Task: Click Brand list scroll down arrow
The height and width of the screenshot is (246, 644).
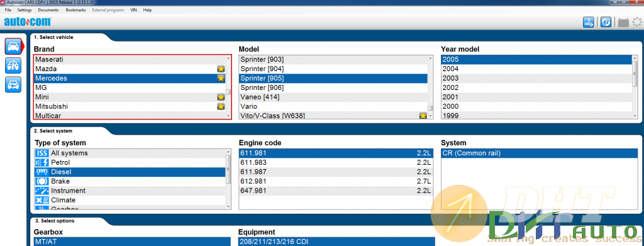Action: (228, 116)
